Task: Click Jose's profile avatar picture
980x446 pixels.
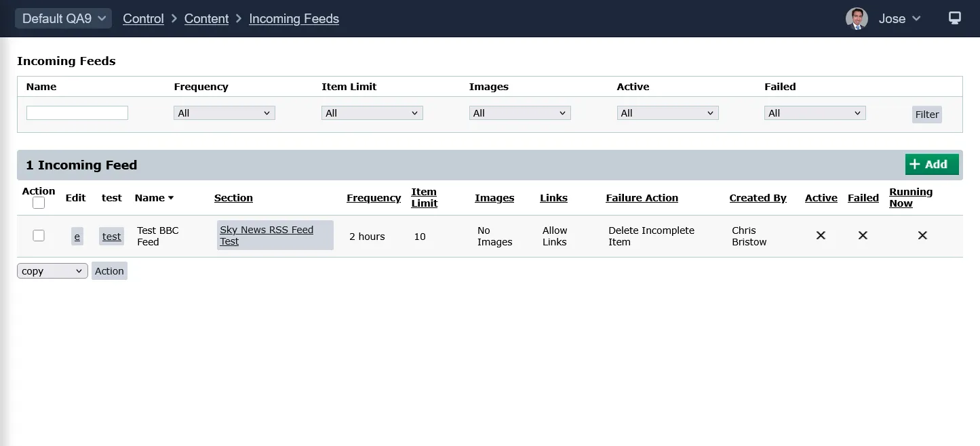Action: click(x=857, y=18)
